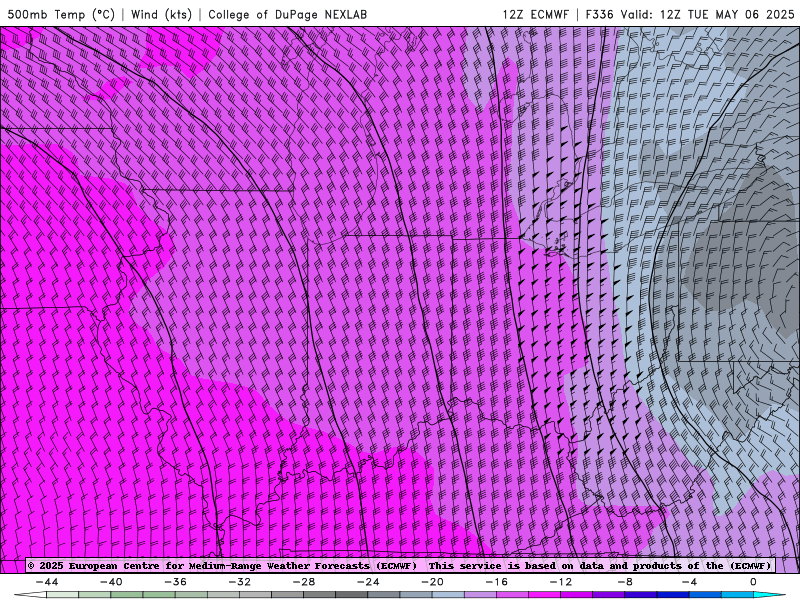Click the -32 colorbar label
Screen dimensions: 800x600
coord(240,582)
